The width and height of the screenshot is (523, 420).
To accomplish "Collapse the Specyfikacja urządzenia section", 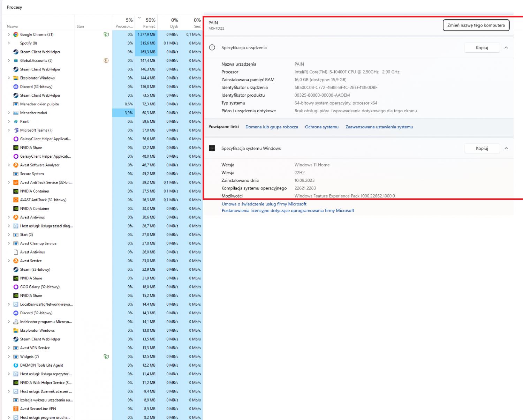I will (506, 47).
